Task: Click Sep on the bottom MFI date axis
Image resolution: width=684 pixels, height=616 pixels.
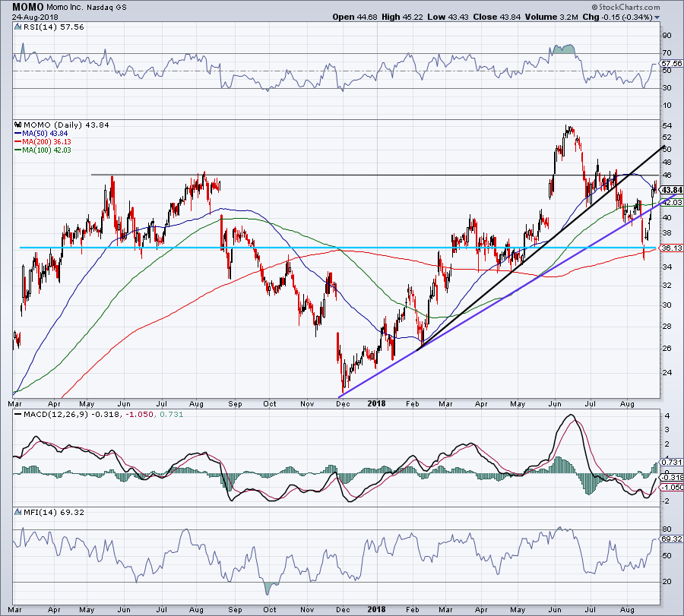Action: tap(235, 609)
